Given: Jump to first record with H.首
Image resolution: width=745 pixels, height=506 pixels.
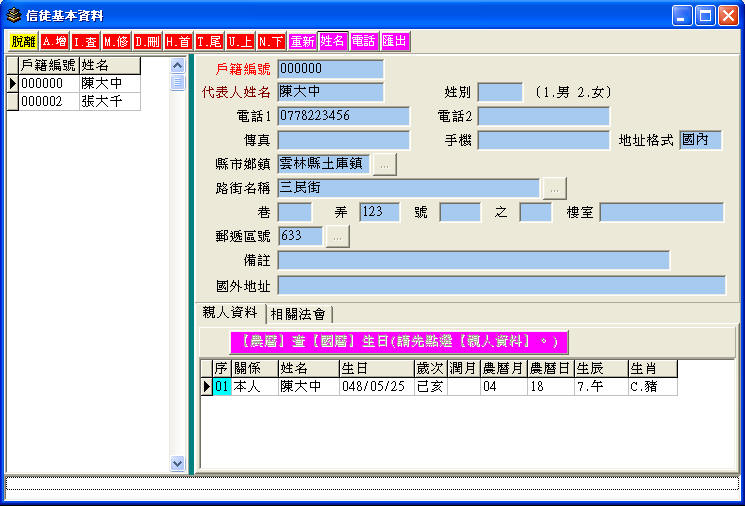Looking at the screenshot, I should [x=178, y=41].
